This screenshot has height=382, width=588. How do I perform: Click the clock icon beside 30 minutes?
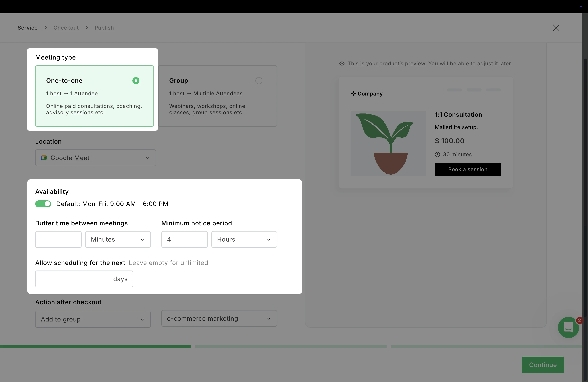coord(437,154)
